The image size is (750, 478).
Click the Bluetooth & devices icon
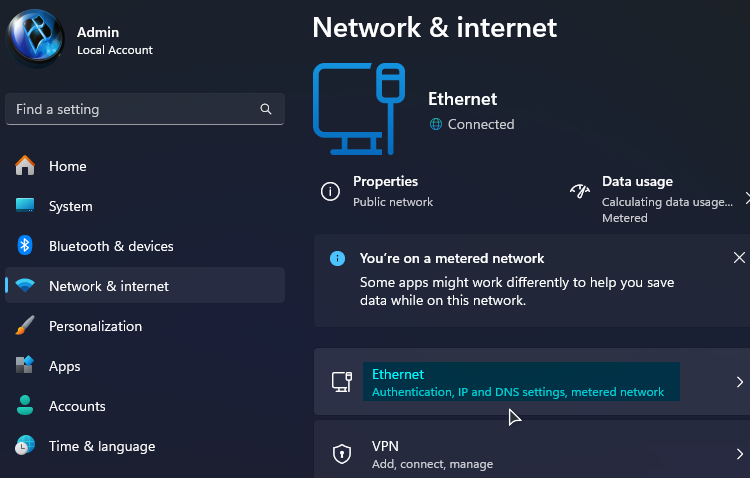click(x=25, y=245)
